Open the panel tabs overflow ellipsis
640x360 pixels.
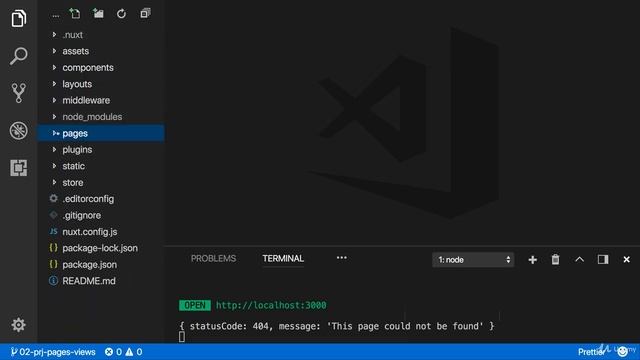pos(342,258)
